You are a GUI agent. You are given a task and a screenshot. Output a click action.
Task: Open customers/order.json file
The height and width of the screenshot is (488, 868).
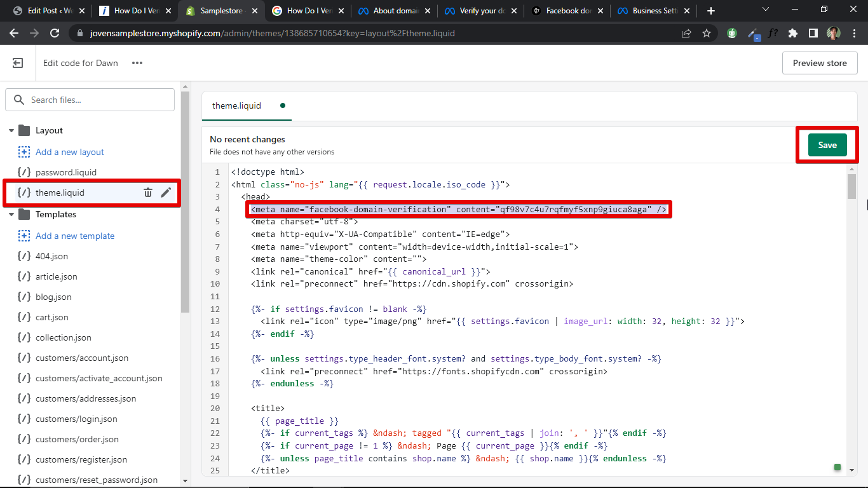tap(77, 439)
